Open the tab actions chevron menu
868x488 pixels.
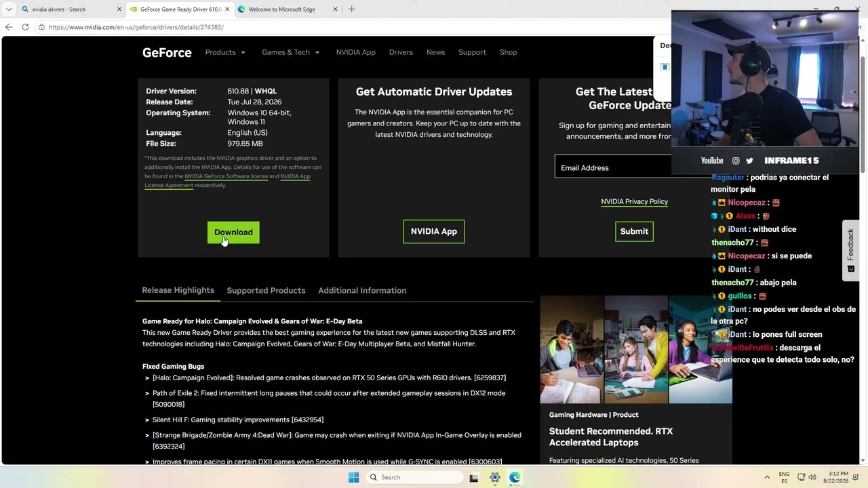tap(9, 9)
